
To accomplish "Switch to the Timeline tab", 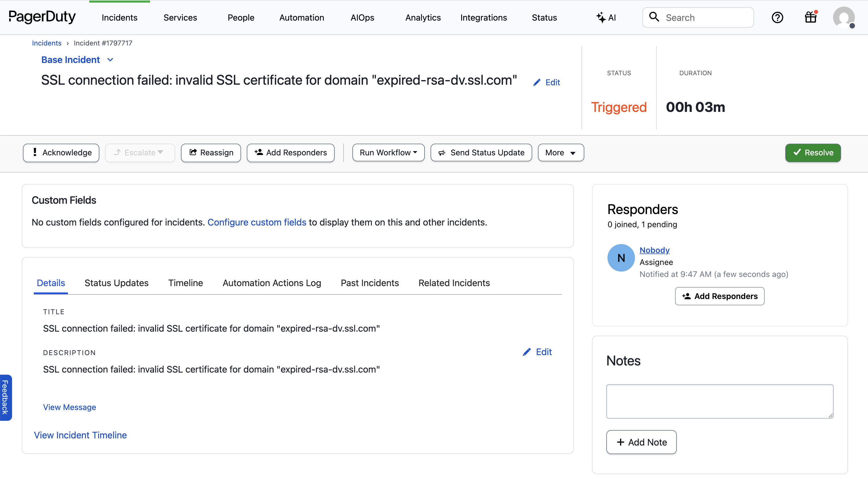I will tap(185, 283).
